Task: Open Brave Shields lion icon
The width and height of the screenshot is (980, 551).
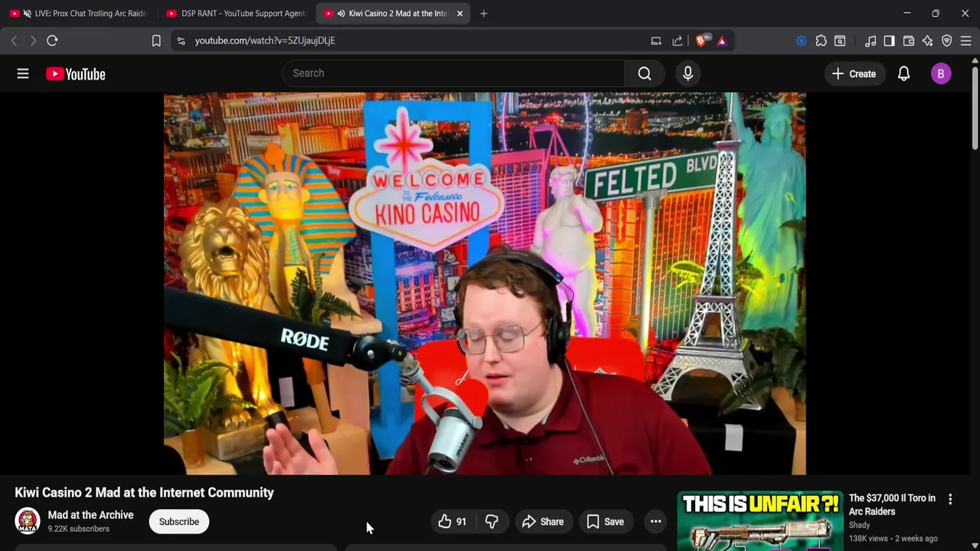Action: [701, 41]
